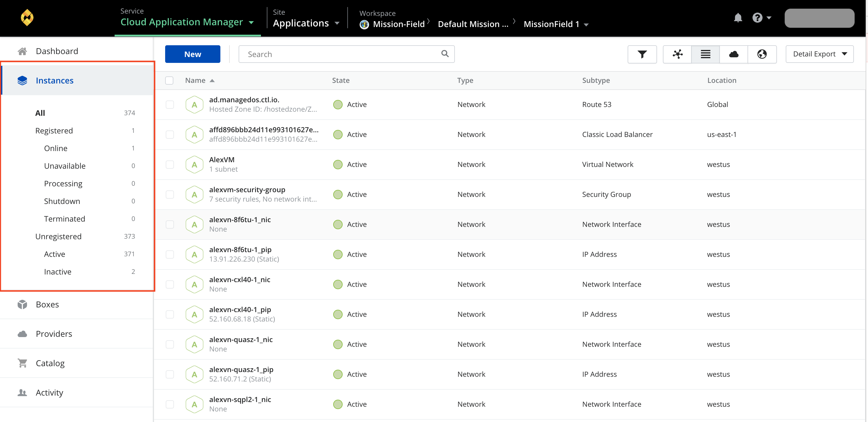Click New button to create instance
Screen dimensions: 868x422
click(x=193, y=54)
